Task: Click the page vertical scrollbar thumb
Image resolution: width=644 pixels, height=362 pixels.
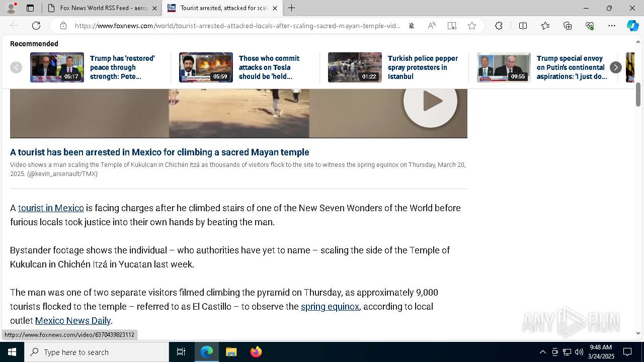Action: tap(638, 95)
